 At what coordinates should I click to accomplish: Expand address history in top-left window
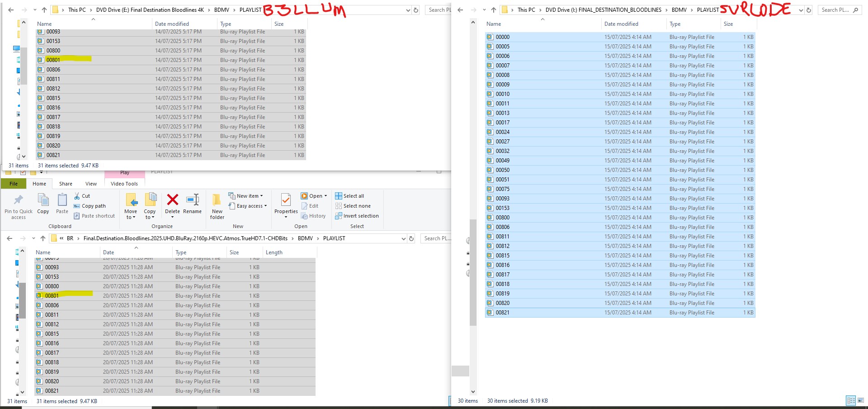coord(408,10)
